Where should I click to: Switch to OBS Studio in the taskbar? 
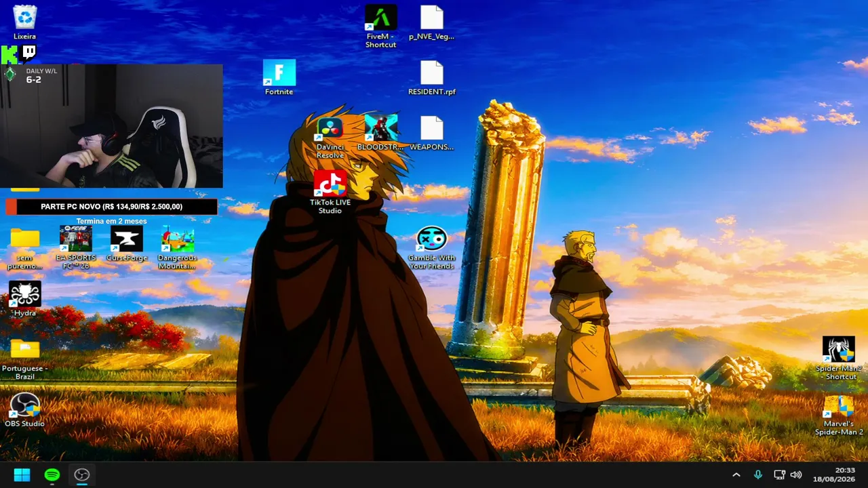pyautogui.click(x=81, y=475)
